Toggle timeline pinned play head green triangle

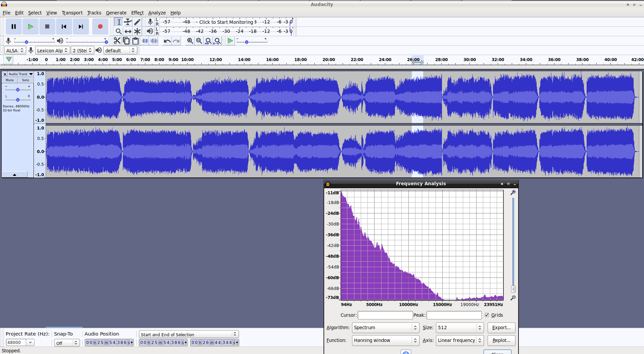click(9, 59)
